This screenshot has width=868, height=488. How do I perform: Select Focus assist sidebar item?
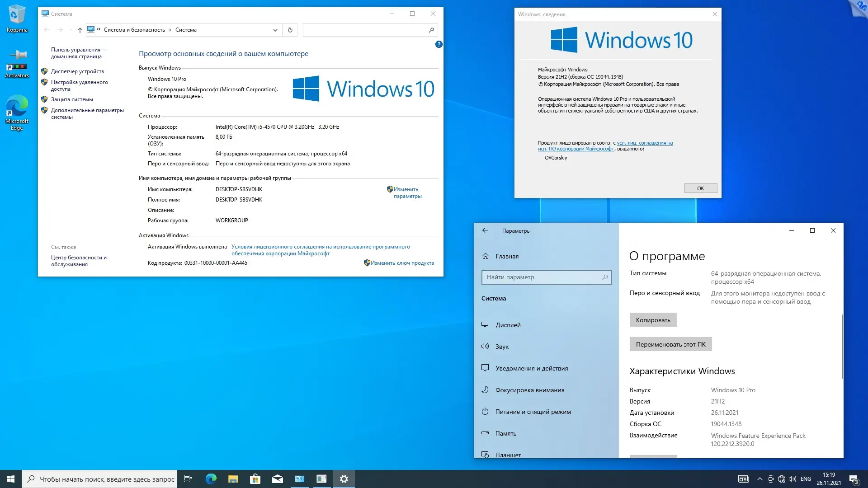pos(529,390)
